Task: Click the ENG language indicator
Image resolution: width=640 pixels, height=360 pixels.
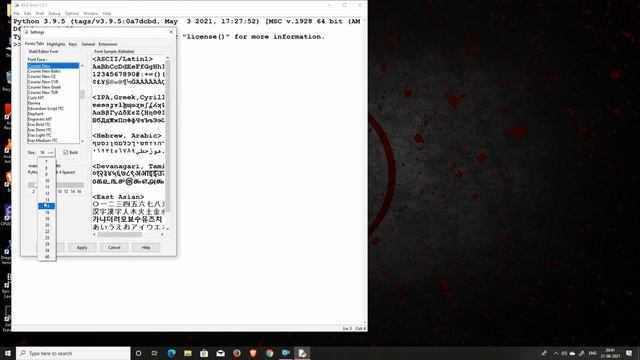Action: 593,353
